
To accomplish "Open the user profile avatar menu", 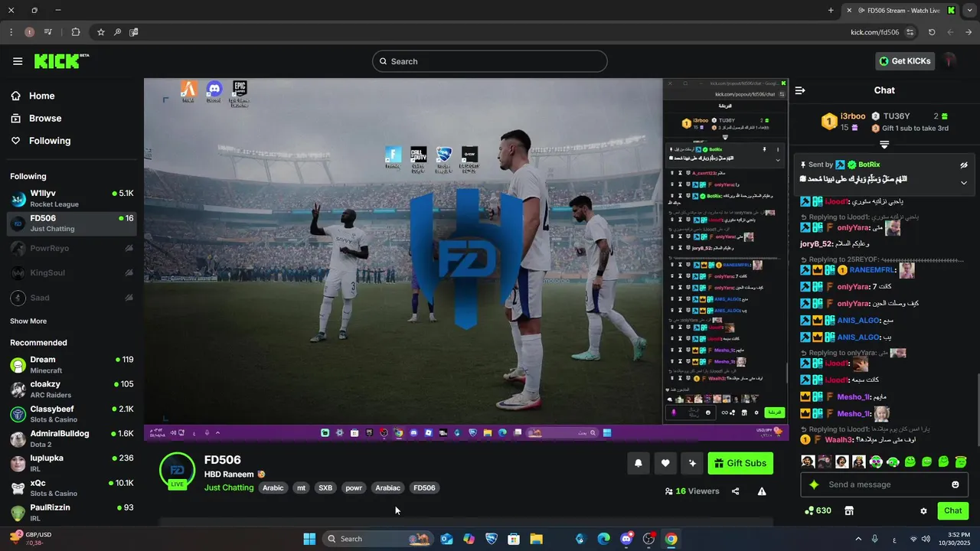I will 950,61.
